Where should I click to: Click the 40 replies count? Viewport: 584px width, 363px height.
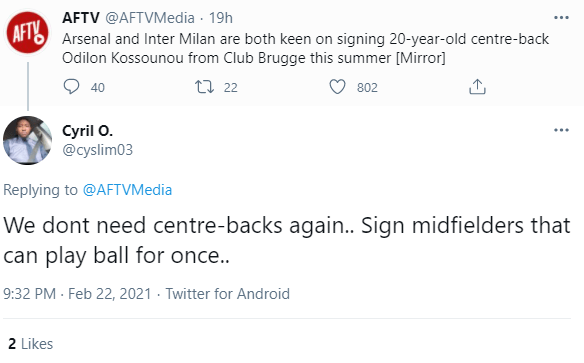98,87
